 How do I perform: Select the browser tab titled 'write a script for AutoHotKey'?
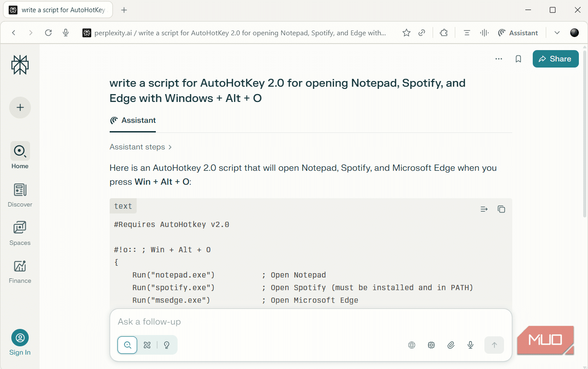(58, 10)
